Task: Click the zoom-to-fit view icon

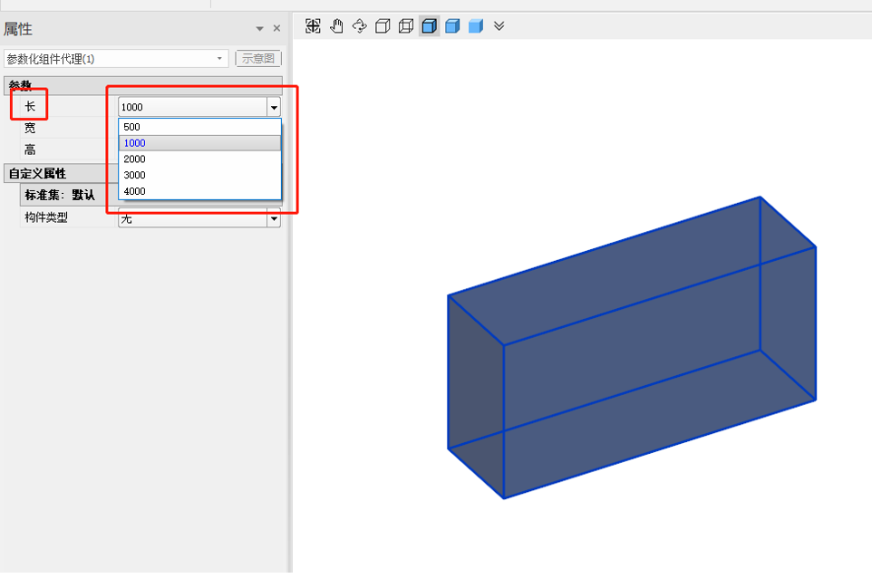Action: (x=313, y=26)
